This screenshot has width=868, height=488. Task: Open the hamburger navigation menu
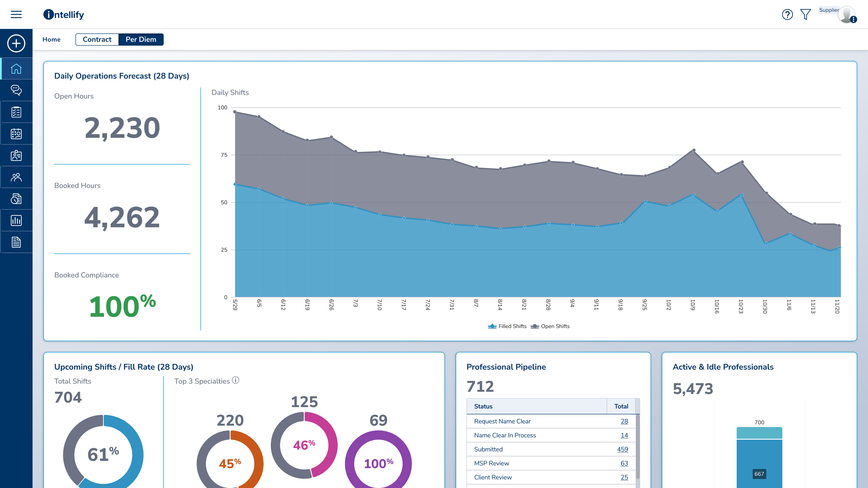tap(16, 14)
